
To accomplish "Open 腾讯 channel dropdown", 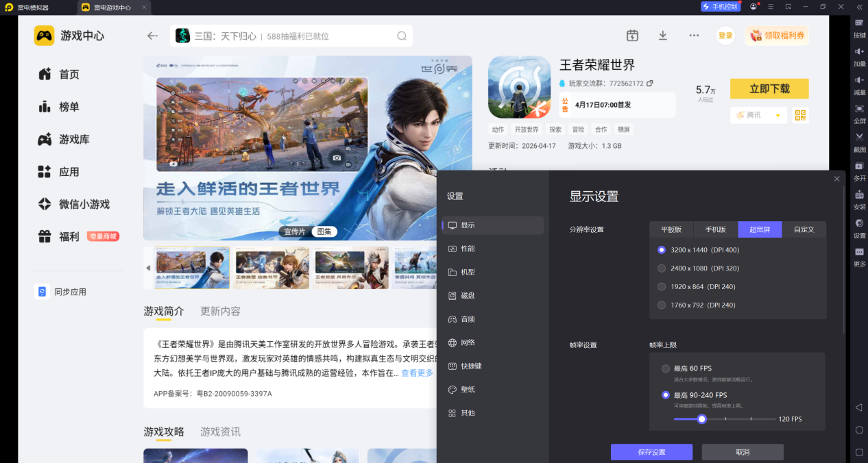I will click(x=758, y=115).
